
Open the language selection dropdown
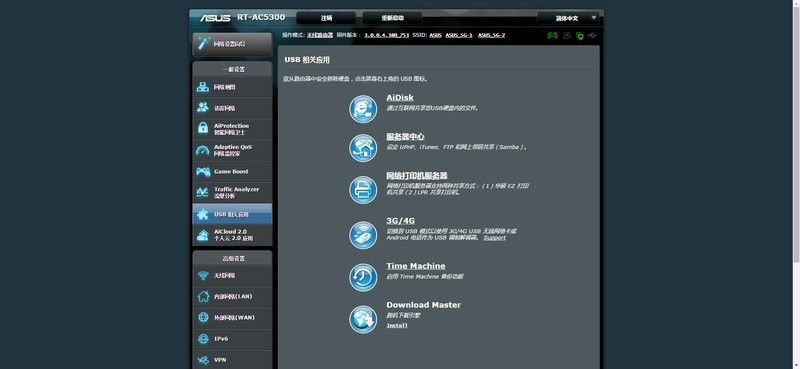(567, 18)
